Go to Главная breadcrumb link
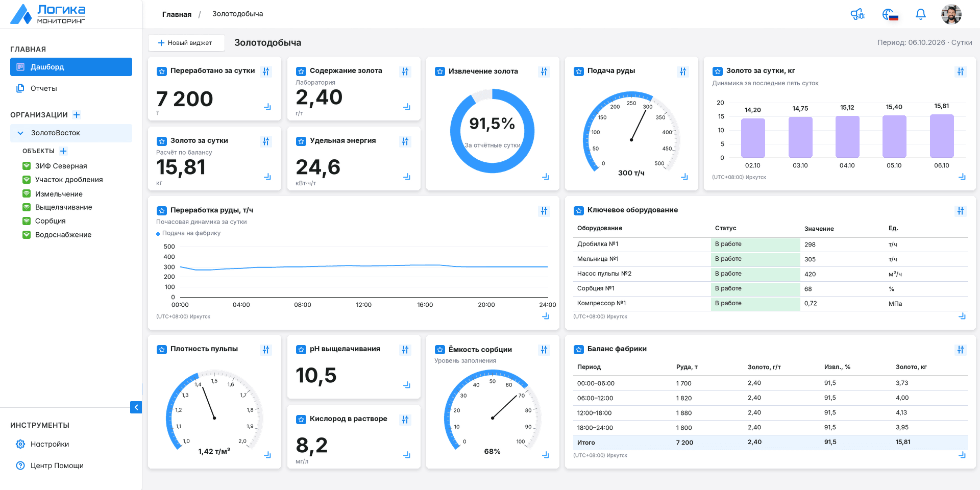 click(x=177, y=14)
